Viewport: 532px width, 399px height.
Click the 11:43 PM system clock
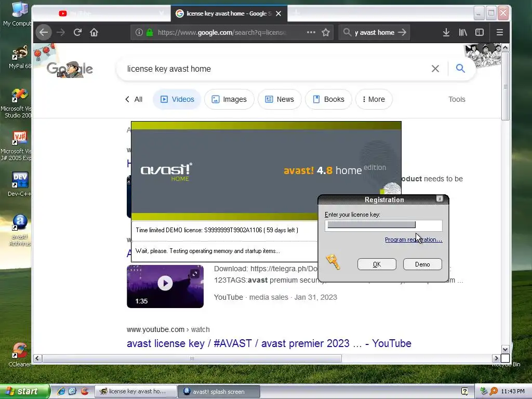point(513,391)
